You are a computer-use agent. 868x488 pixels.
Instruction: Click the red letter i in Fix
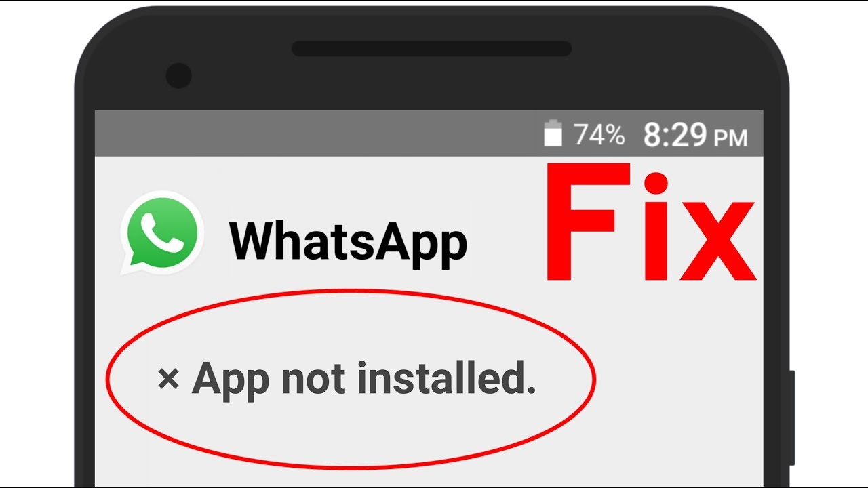click(656, 224)
